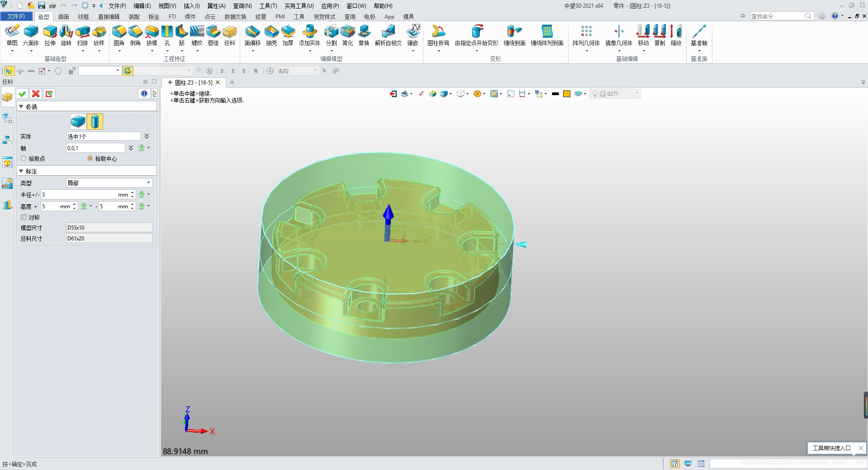Collapse the 标注 section
Image resolution: width=868 pixels, height=470 pixels.
tap(21, 171)
